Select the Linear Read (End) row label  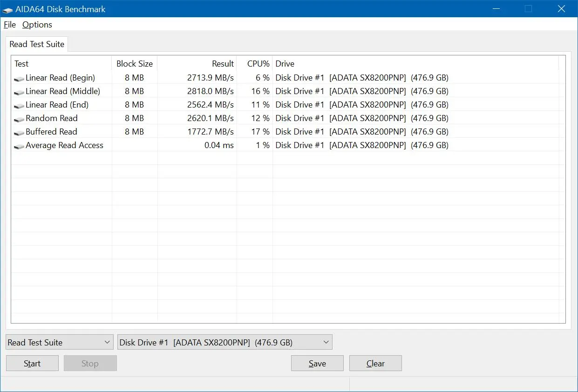57,105
